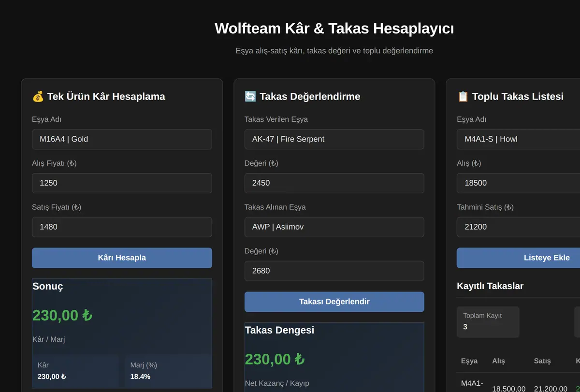Click the 21.200,00 cell in the table
Screen dimensions: 580x392
pos(551,389)
